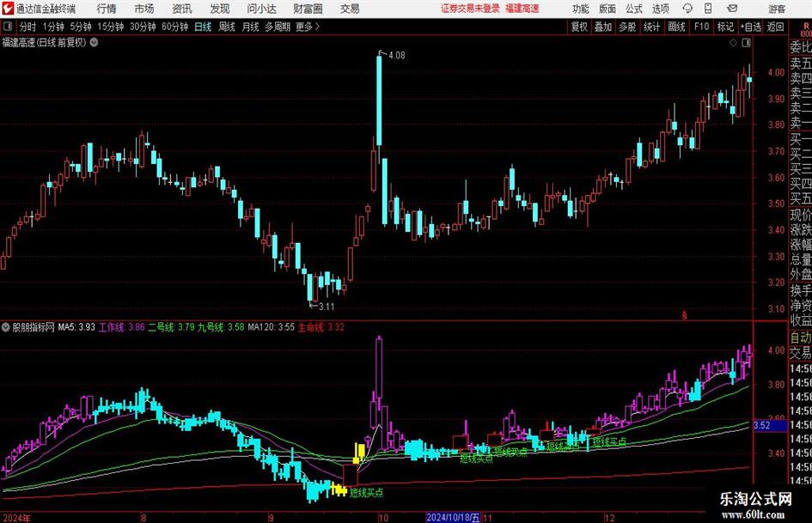Open the 财富圈 menu
This screenshot has width=812, height=523.
(308, 9)
